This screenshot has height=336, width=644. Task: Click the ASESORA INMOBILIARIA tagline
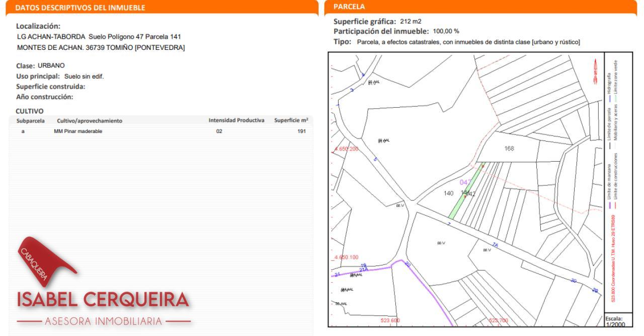(103, 321)
